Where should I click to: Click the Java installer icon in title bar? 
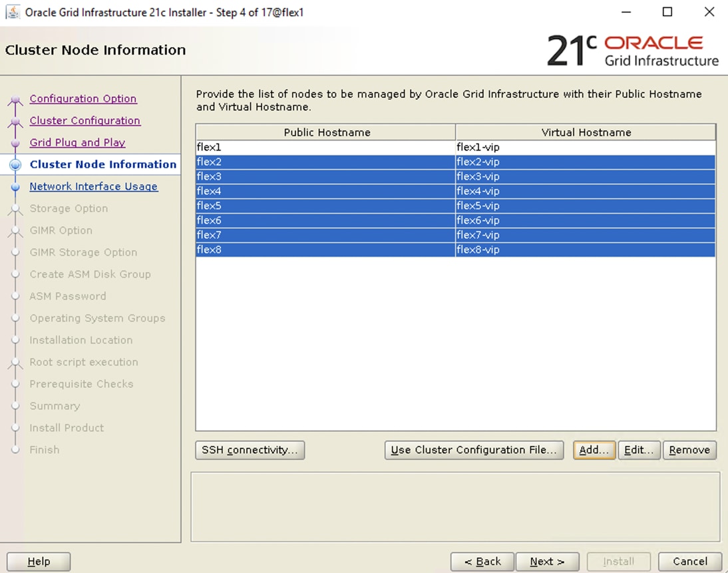[x=13, y=12]
